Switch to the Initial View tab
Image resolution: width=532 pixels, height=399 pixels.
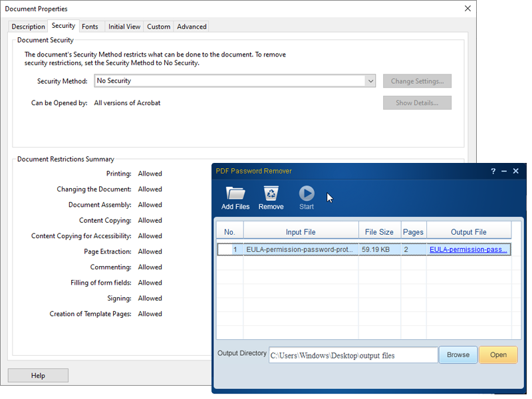point(124,27)
